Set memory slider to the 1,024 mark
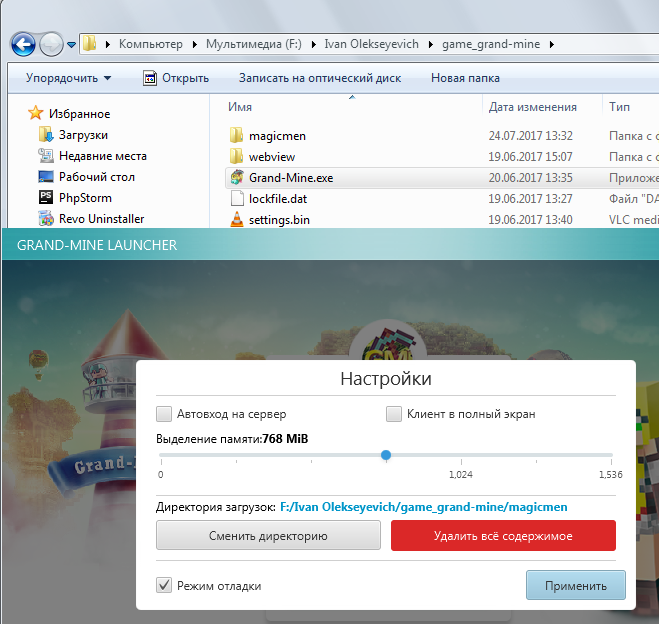The image size is (659, 624). (x=461, y=455)
